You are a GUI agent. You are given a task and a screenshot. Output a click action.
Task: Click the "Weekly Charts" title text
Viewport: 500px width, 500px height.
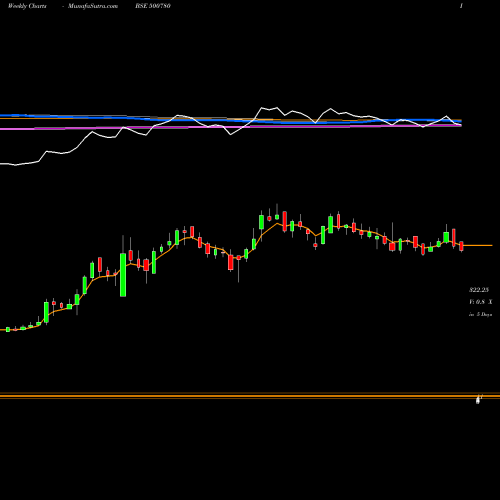click(x=27, y=6)
